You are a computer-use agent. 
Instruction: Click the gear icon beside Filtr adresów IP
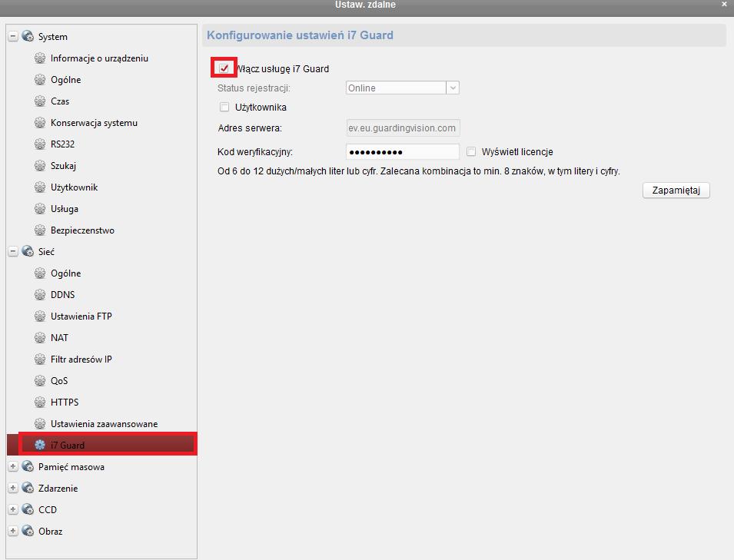click(40, 360)
